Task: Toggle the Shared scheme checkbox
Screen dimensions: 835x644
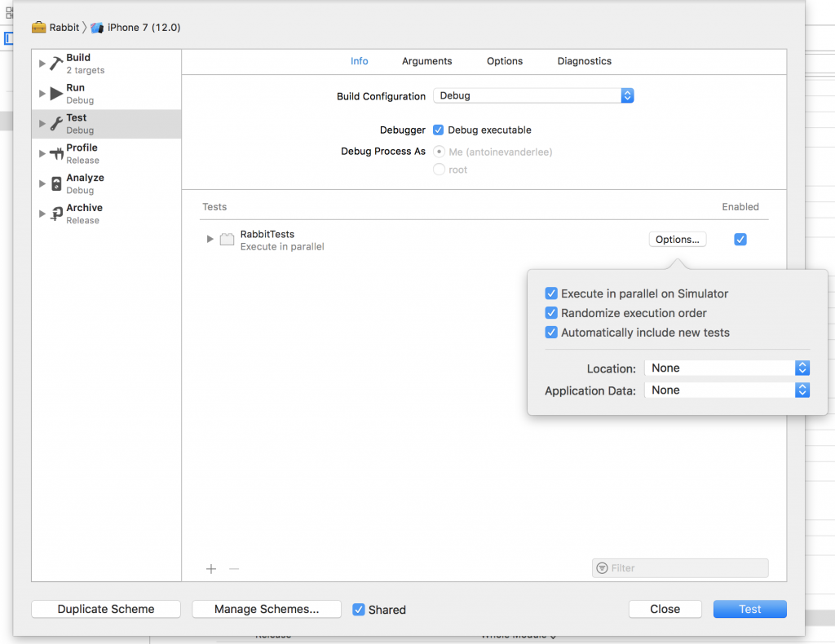Action: coord(359,609)
